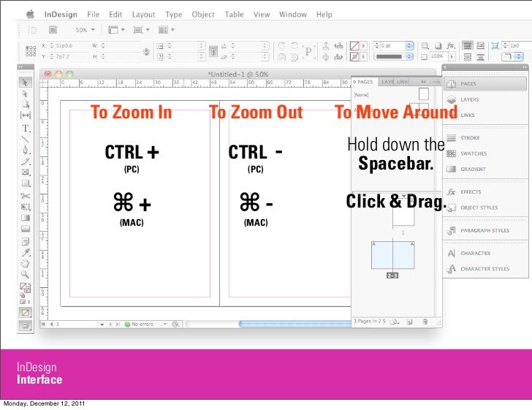
Task: Select the Rectangle Frame tool
Action: pos(26,172)
